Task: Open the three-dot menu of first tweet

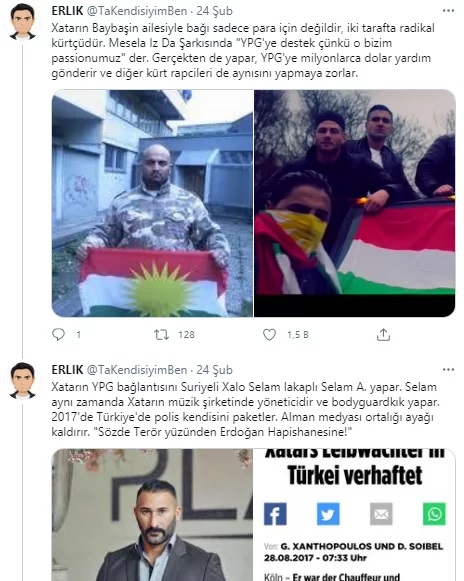Action: coord(448,11)
